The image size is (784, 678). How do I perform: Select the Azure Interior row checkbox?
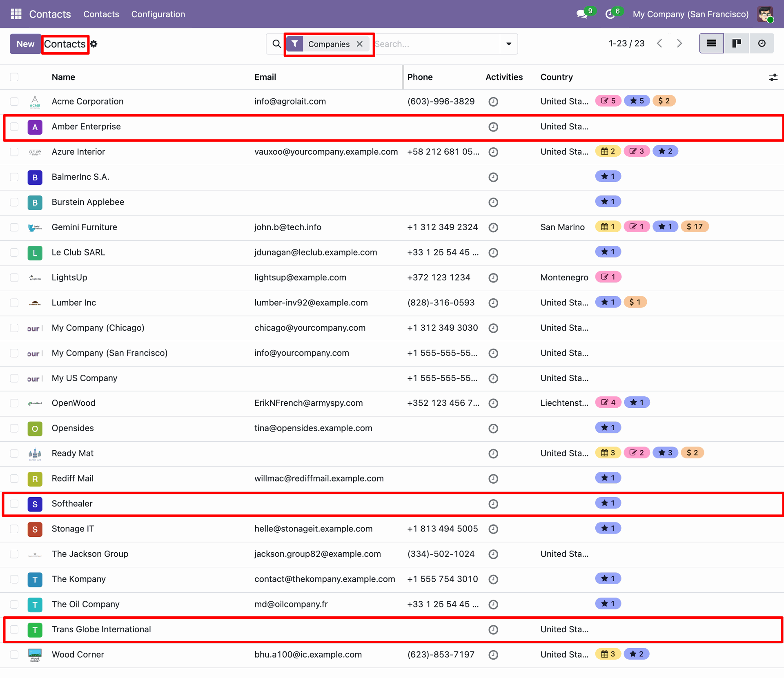point(14,152)
